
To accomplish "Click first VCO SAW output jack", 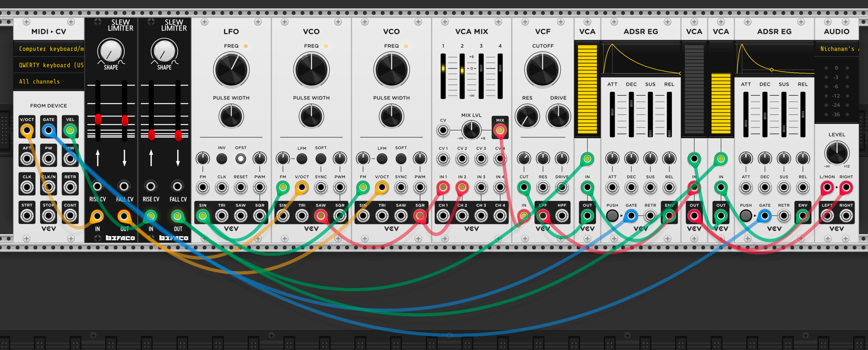I will (x=321, y=215).
